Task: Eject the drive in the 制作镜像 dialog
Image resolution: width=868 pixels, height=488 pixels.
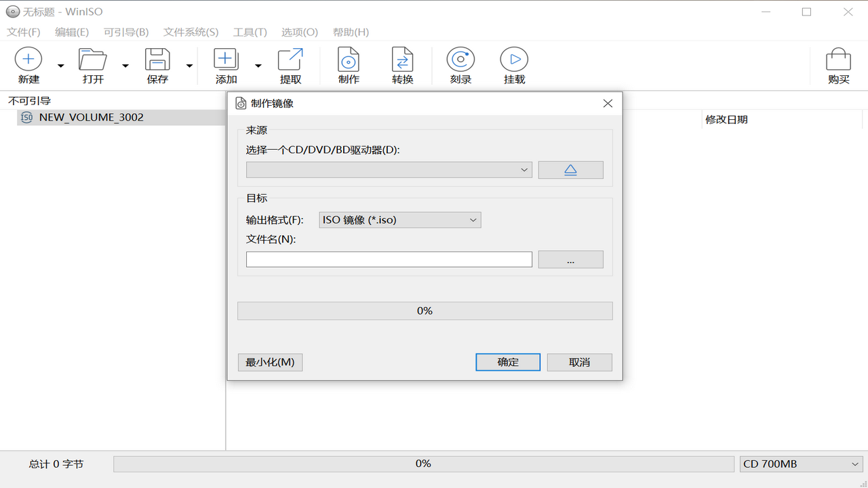Action: point(570,169)
